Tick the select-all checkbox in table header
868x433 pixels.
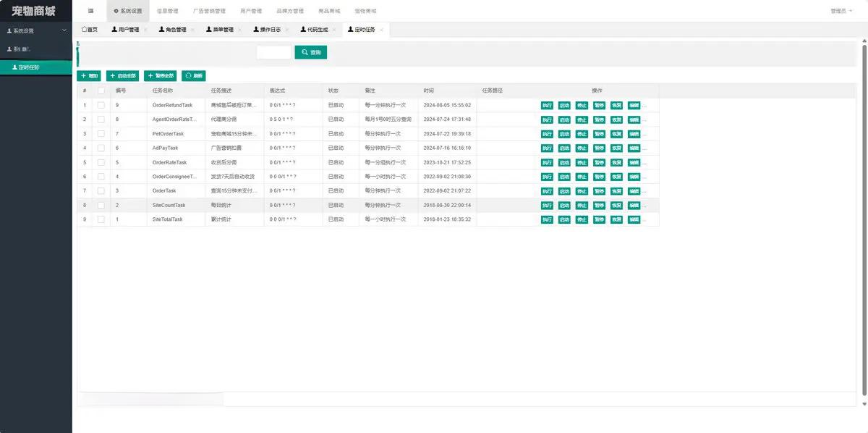click(x=101, y=91)
